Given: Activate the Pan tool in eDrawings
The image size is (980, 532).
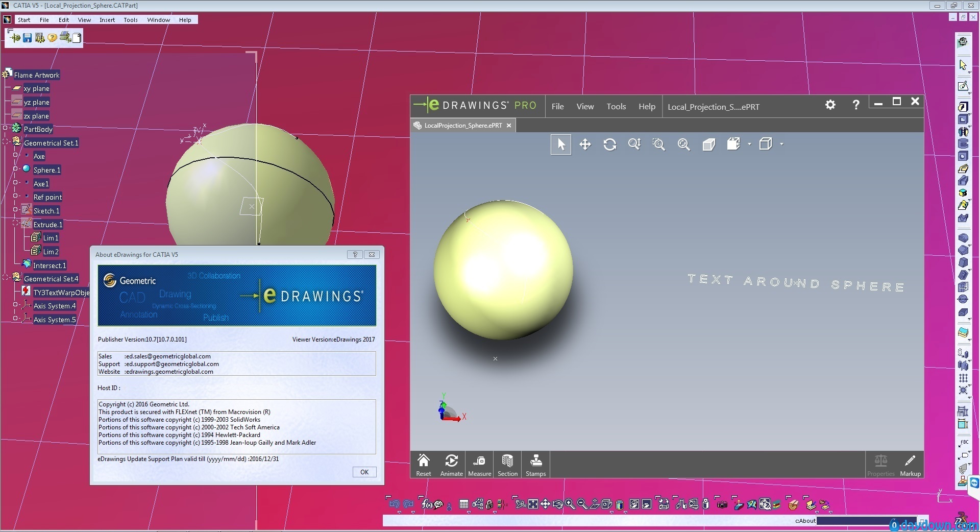Looking at the screenshot, I should (585, 144).
